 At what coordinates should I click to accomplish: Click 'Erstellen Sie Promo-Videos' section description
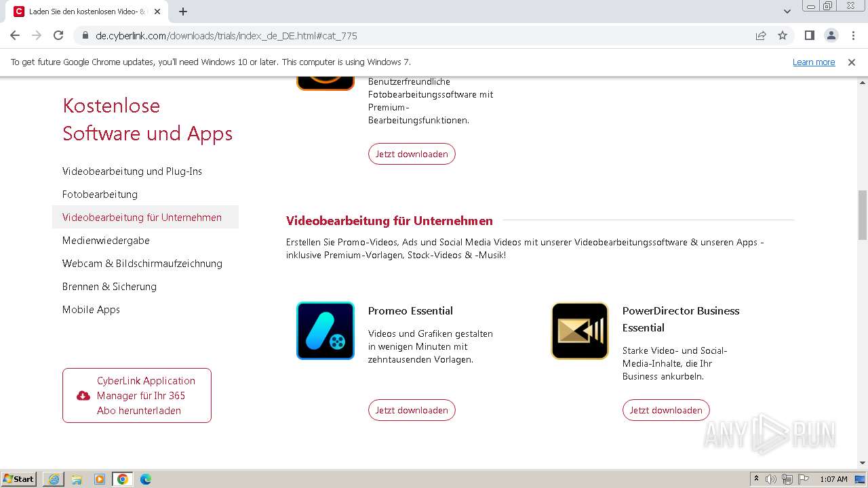tap(526, 249)
